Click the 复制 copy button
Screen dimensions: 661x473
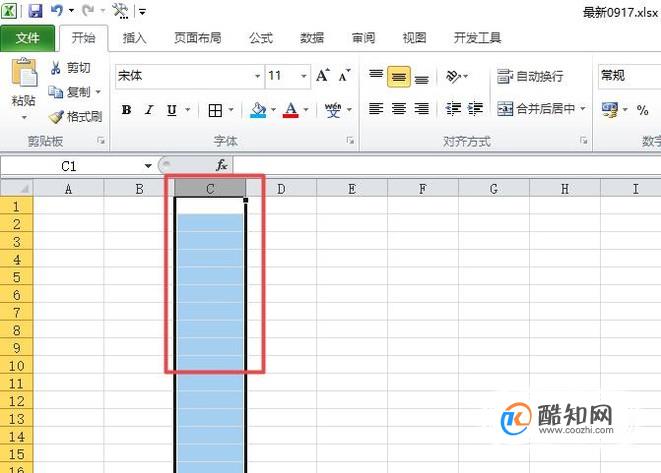(70, 91)
